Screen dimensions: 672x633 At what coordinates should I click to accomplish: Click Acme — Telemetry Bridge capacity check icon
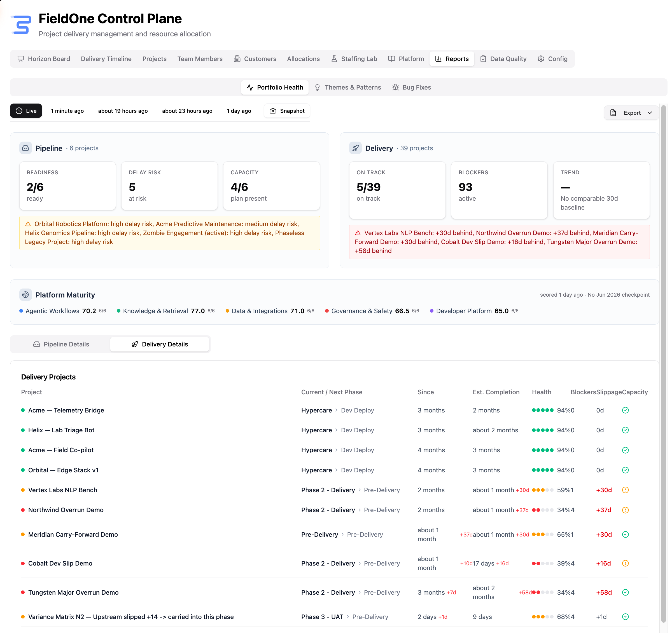coord(625,411)
